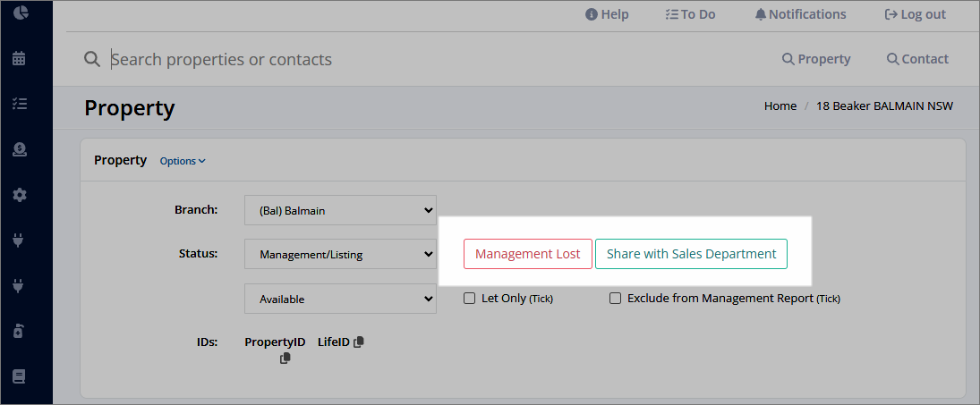This screenshot has width=980, height=405.
Task: Open the money/accounting sidebar icon
Action: click(x=20, y=149)
